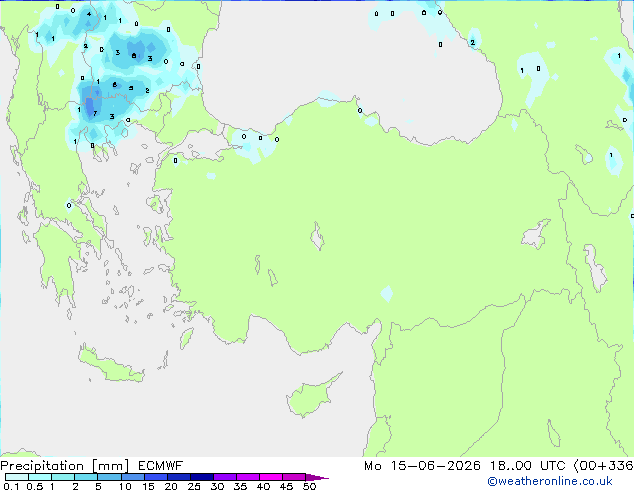Click the 0.1–0.5 mm legend color box
Screen dimensions: 634x490
click(17, 477)
